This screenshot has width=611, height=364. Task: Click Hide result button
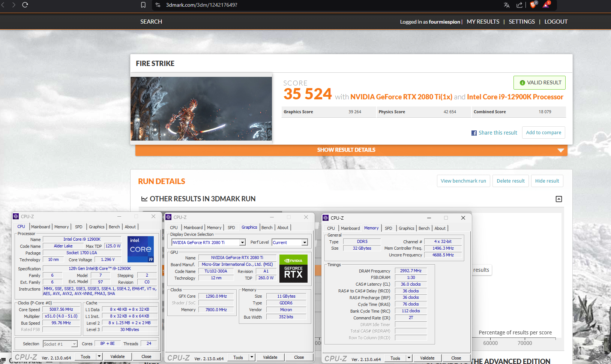547,181
